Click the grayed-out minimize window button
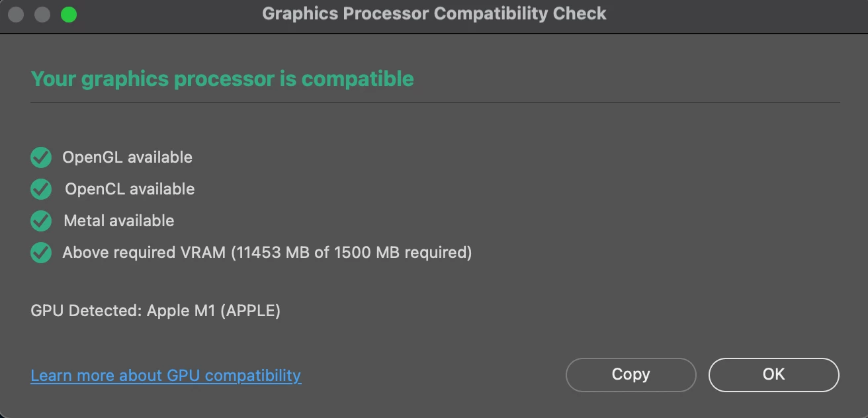Screen dimensions: 868x418 coord(42,14)
